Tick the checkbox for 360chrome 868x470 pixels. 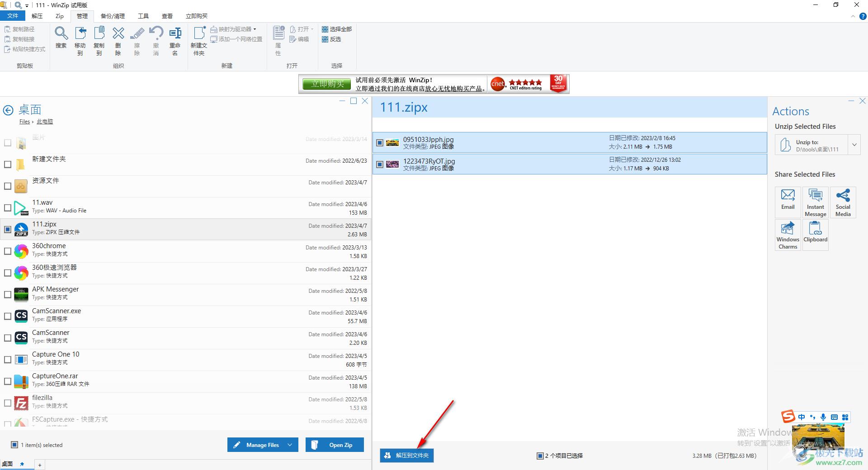tap(8, 251)
